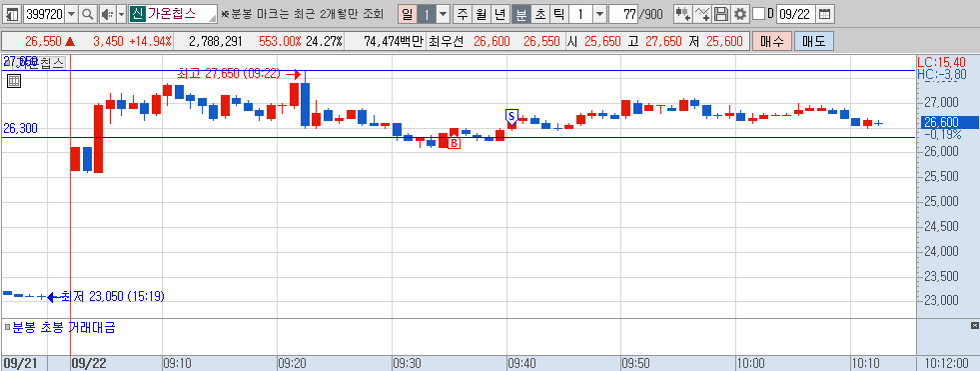Save chart settings with the floppy disk icon
The image size is (980, 371).
721,13
